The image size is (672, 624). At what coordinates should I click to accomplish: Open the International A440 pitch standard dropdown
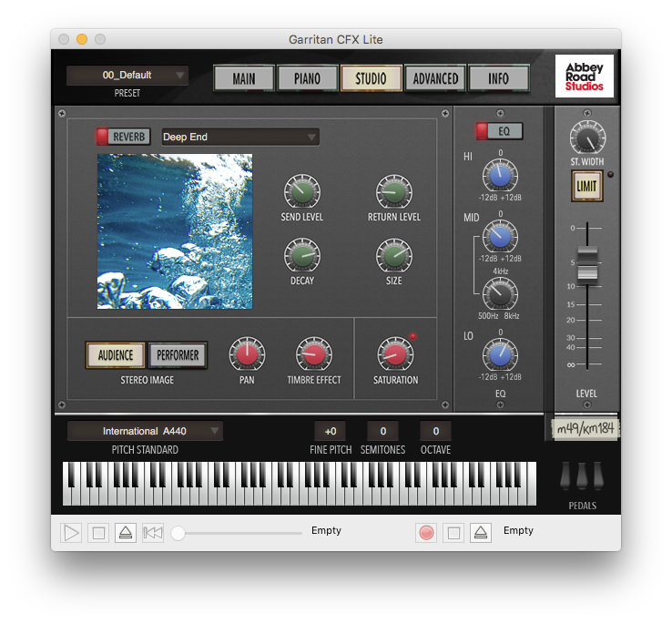coord(145,431)
